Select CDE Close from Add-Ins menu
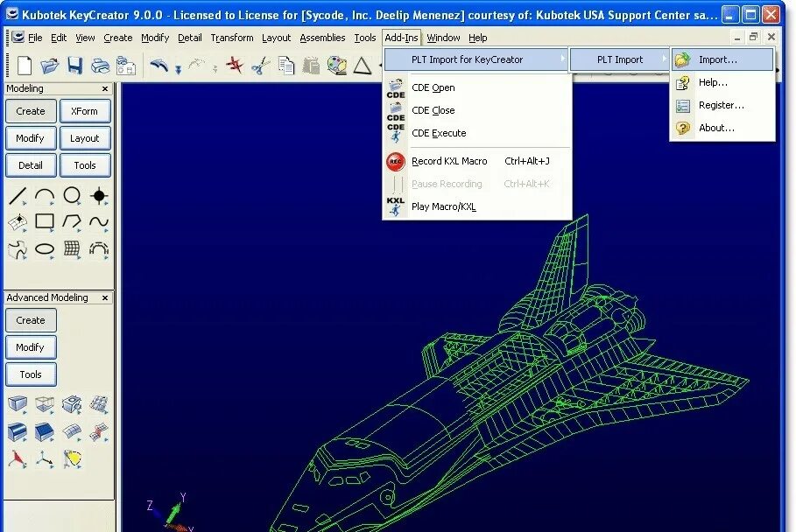 tap(476, 110)
